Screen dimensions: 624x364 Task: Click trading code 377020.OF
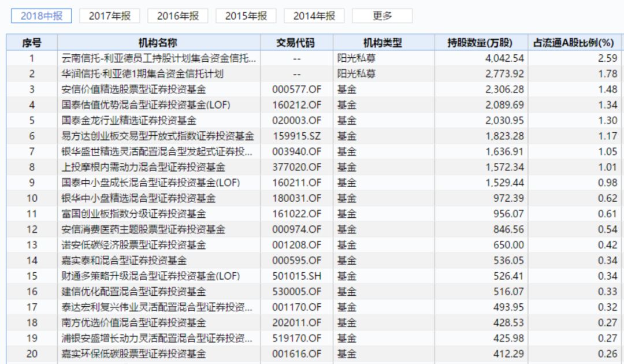tap(296, 166)
